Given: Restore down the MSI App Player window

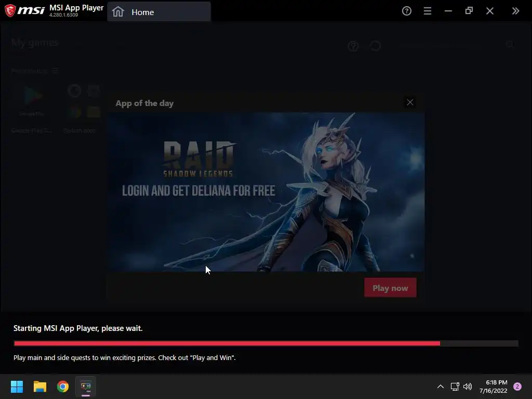Looking at the screenshot, I should pos(469,11).
